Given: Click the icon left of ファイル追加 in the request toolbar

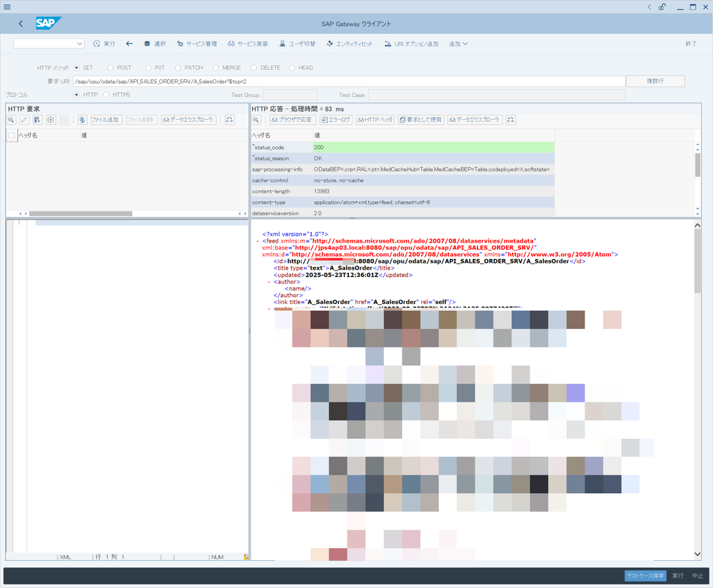Looking at the screenshot, I should pos(82,120).
